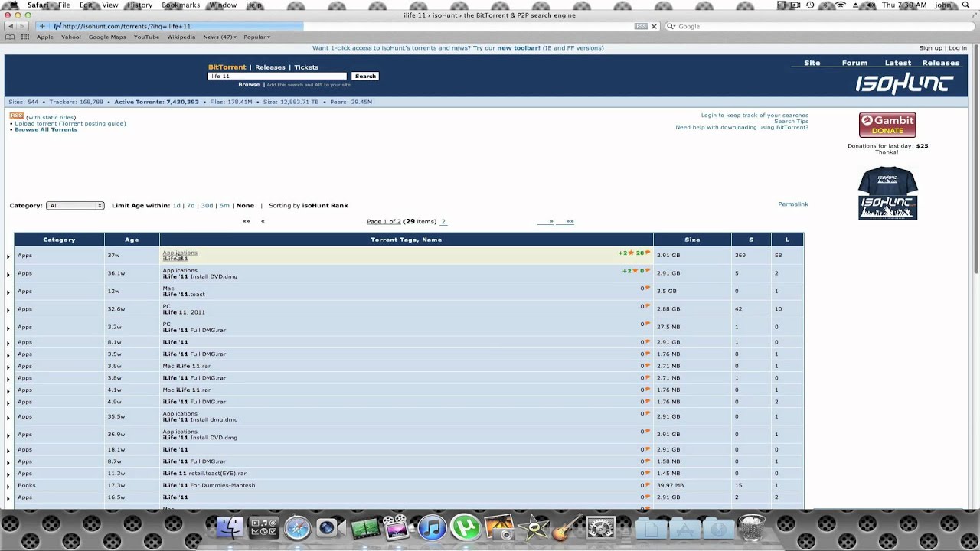Open the Category All dropdown
The height and width of the screenshot is (551, 980).
[75, 205]
